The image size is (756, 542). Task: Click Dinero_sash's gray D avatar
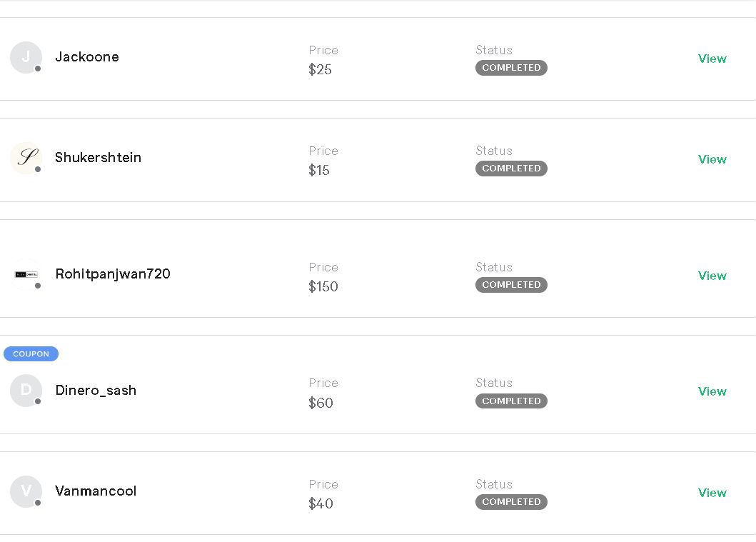pyautogui.click(x=26, y=391)
